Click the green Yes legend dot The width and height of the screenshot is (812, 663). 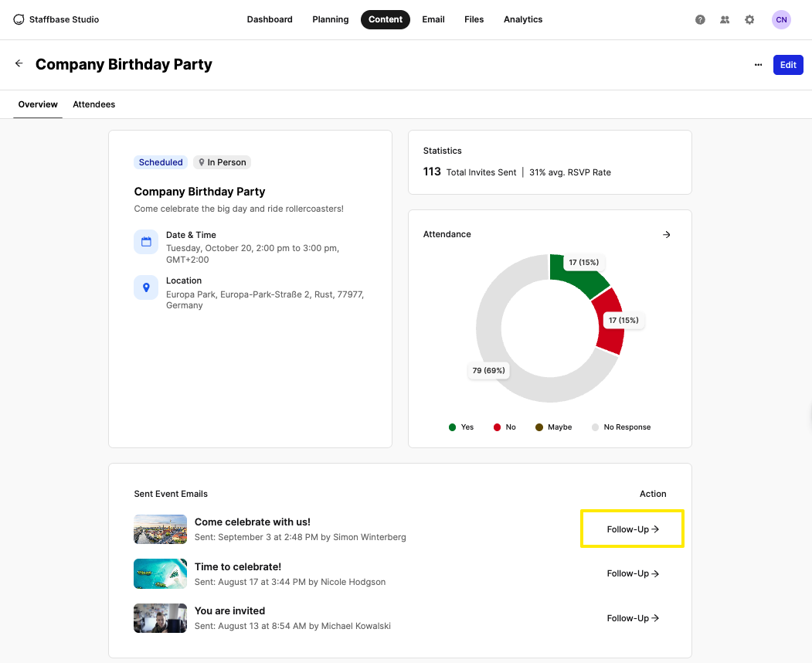(x=452, y=427)
